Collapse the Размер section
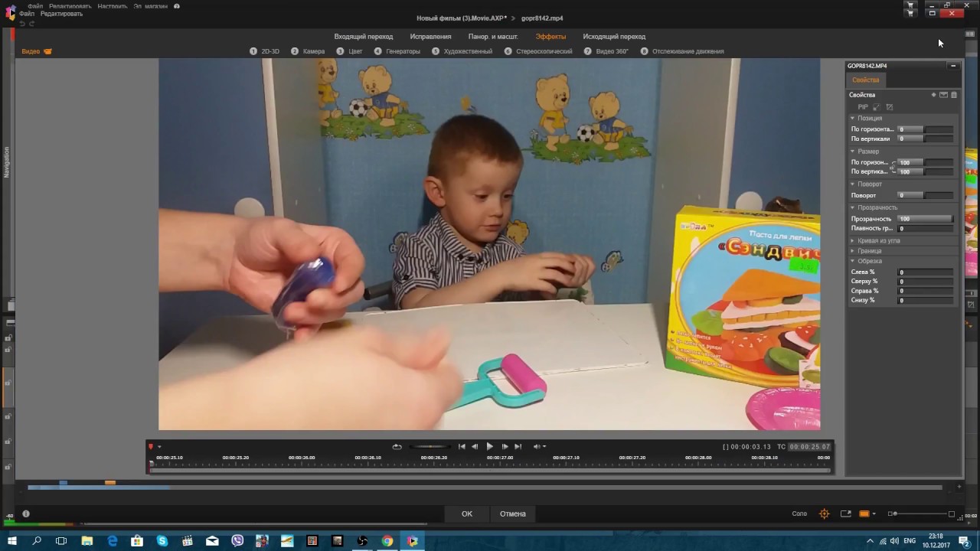Viewport: 980px width, 551px height. coord(853,152)
